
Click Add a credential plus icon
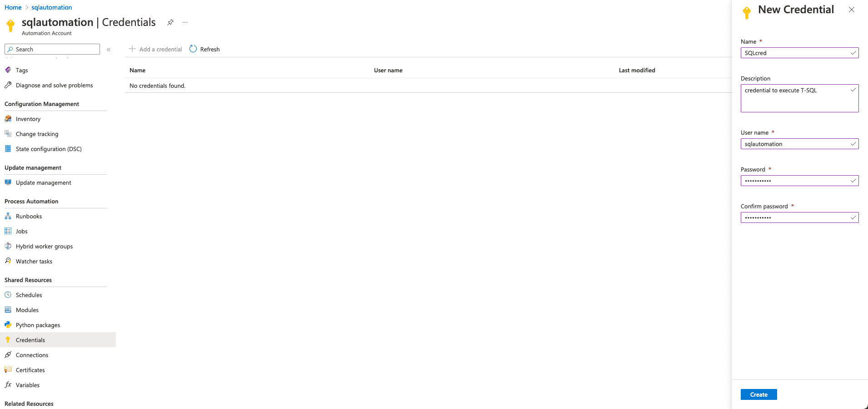click(132, 49)
